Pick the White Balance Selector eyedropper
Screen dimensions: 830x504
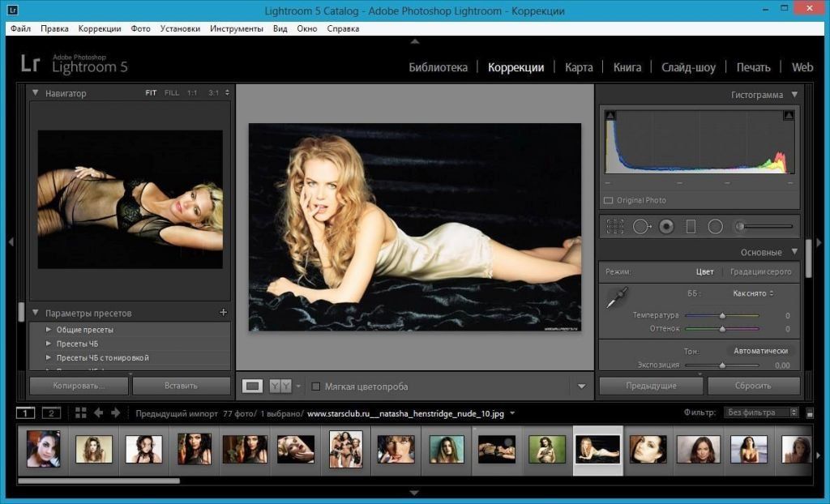click(617, 297)
